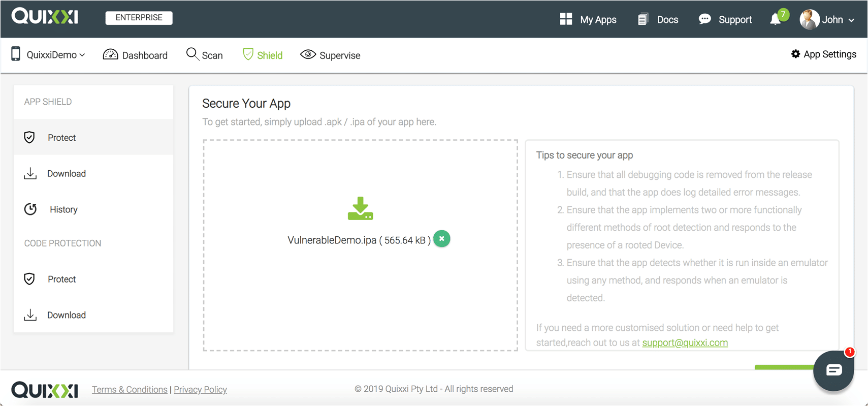This screenshot has width=868, height=406.
Task: Click the History clock icon
Action: pos(30,209)
